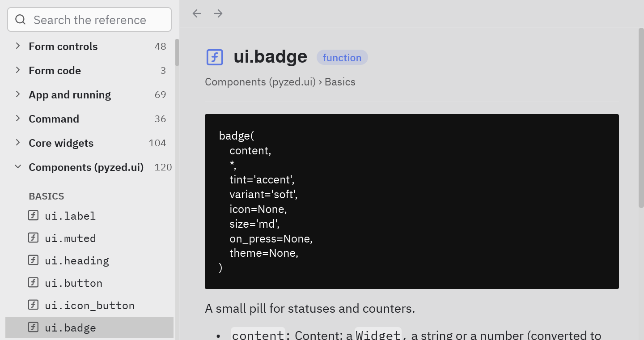The image size is (644, 340).
Task: Select the ui.badge entry in sidebar
Action: coord(89,327)
